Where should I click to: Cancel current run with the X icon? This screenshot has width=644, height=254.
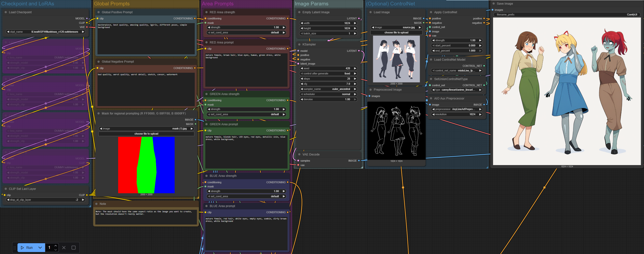pos(64,248)
